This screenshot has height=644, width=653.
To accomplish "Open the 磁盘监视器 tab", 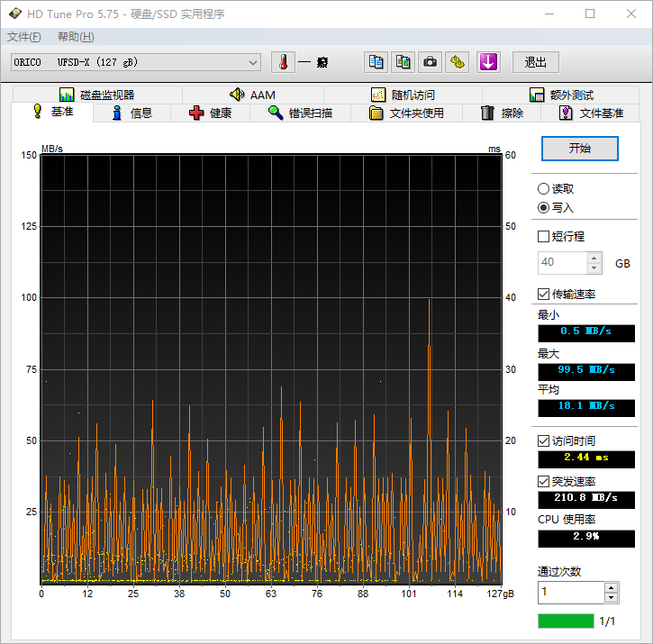I will point(97,95).
